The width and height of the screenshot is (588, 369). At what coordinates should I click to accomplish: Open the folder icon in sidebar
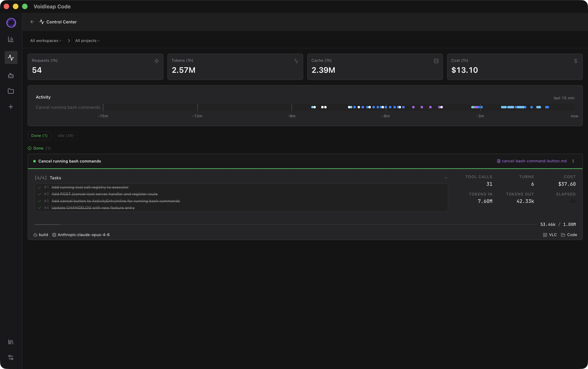11,91
